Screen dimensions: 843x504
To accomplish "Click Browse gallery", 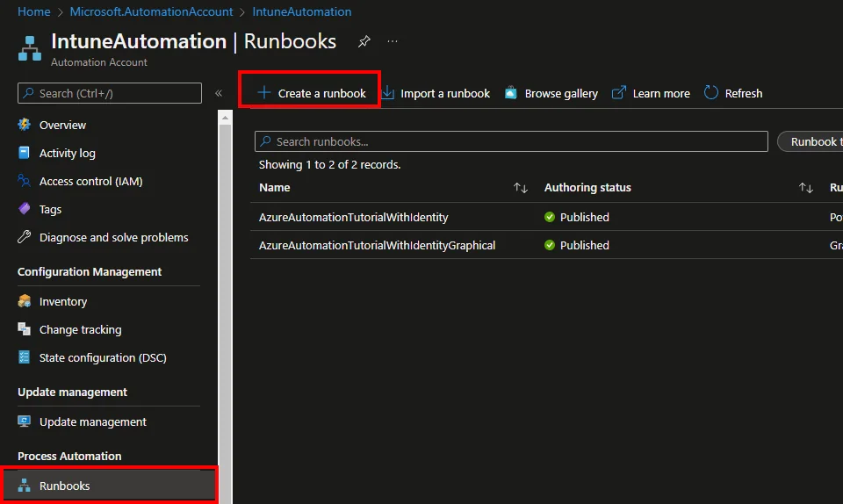I will coord(551,93).
